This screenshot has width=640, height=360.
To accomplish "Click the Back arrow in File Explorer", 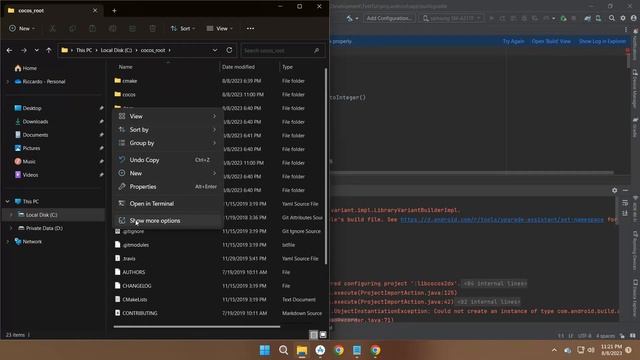I will click(x=9, y=50).
